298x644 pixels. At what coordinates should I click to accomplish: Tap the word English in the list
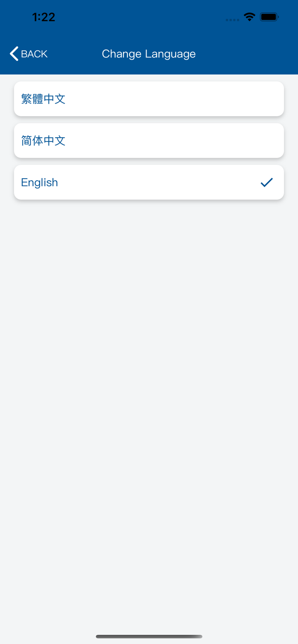(39, 182)
